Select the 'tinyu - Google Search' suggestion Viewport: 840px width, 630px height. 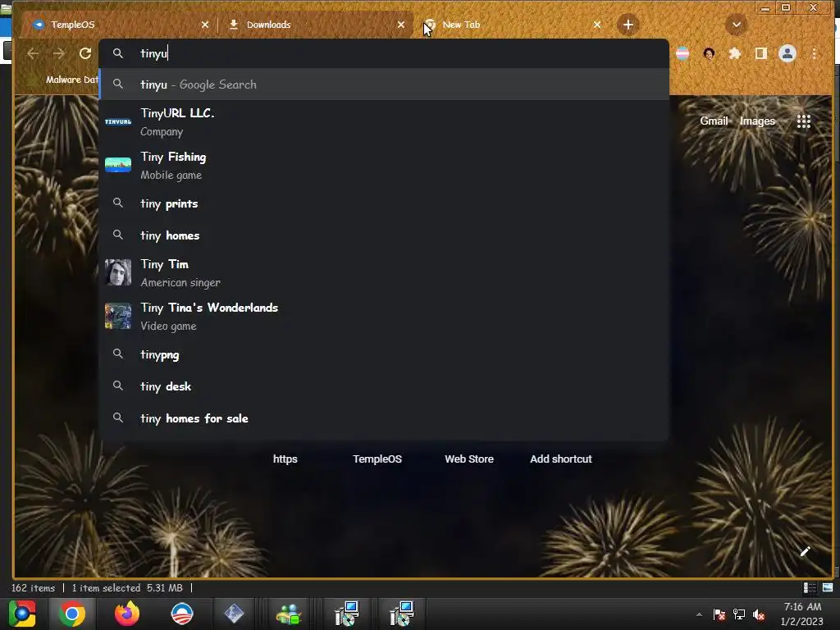(x=384, y=84)
